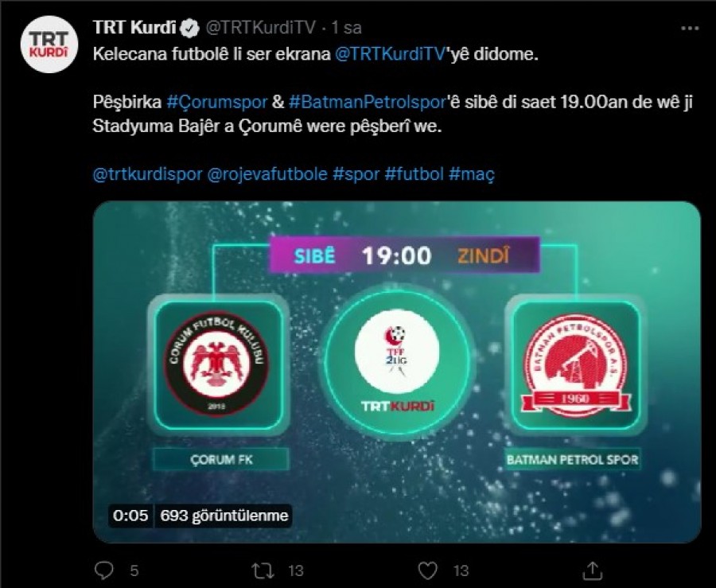716x588 pixels.
Task: Open the @TRTKurdiTV handle in the header
Action: click(x=260, y=28)
